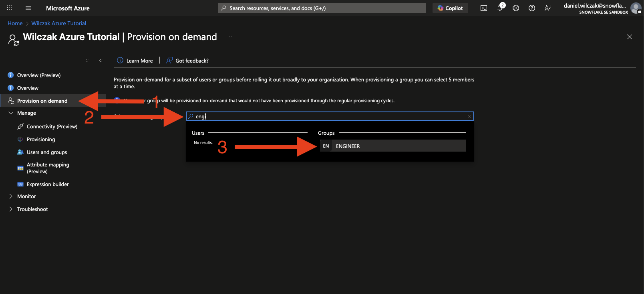
Task: Click the Learn More link
Action: [x=139, y=61]
